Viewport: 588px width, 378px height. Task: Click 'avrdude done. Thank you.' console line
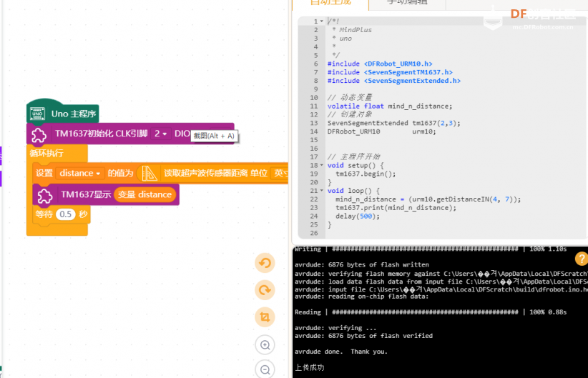click(x=341, y=352)
